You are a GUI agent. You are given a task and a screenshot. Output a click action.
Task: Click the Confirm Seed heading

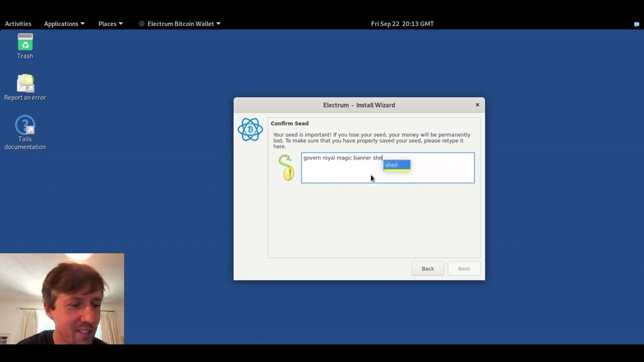point(290,123)
